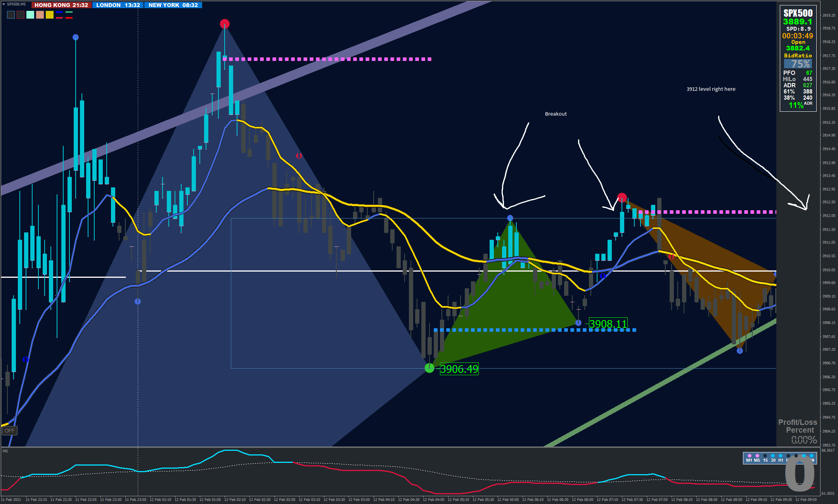This screenshot has height=504, width=838.
Task: Click the dark red-bordered square swatch
Action: point(21,15)
